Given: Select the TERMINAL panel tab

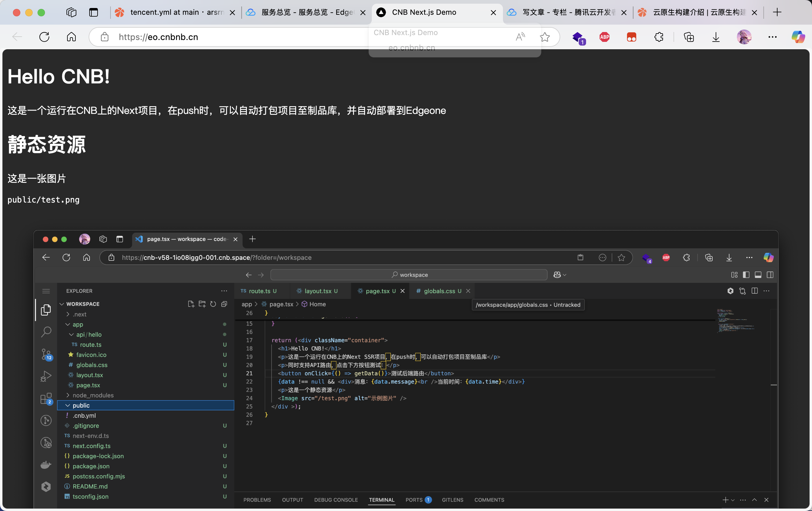Looking at the screenshot, I should coord(381,500).
